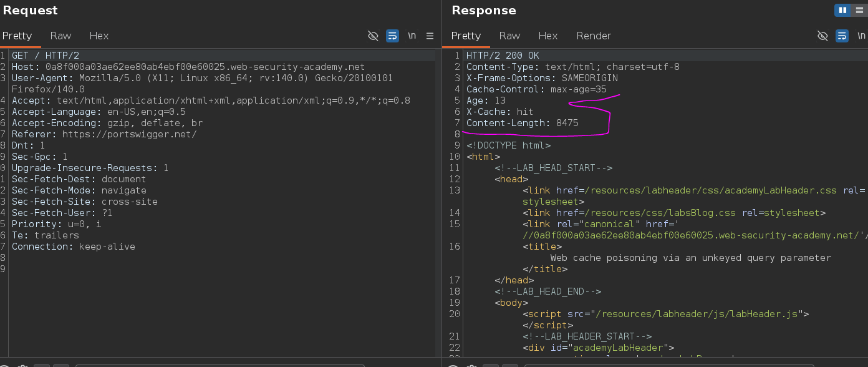Click the 'HTTP/2 200 OK' status line
The height and width of the screenshot is (367, 868).
point(503,56)
